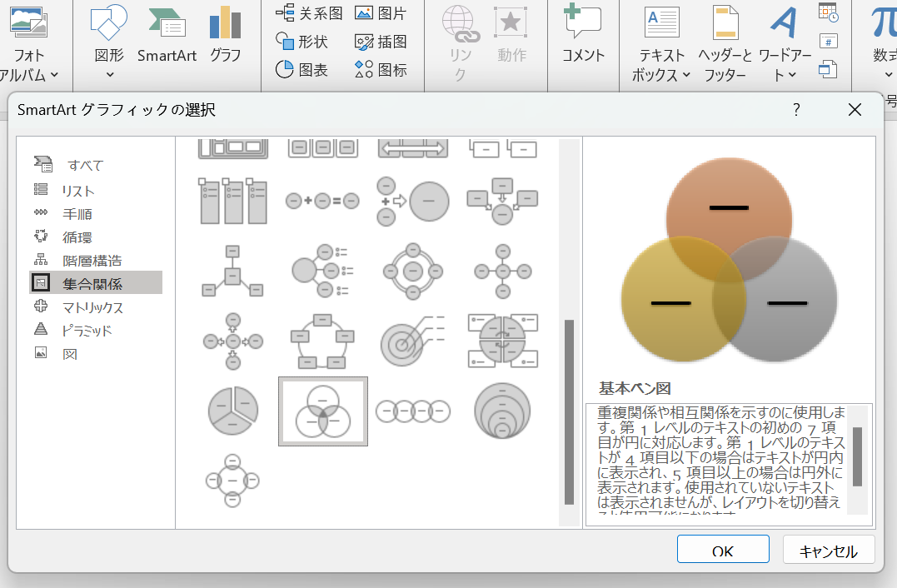Click the description text scrollbar thumb
The image size is (897, 588).
(x=857, y=456)
